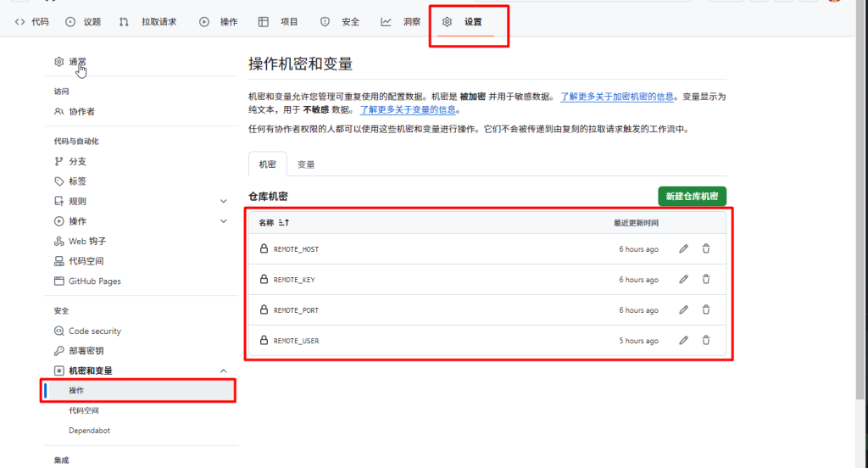The width and height of the screenshot is (868, 468).
Task: Edit the REMOTE_PORT secret via pencil icon
Action: click(684, 310)
